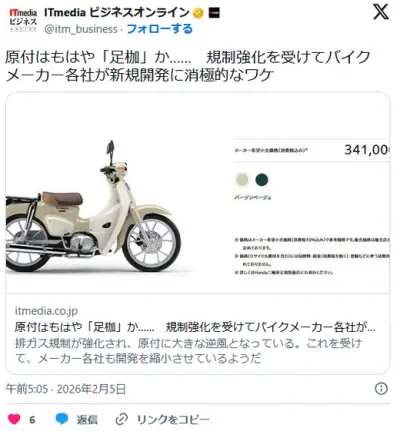Click the card description about 排ガス規制
This screenshot has width=400, height=431.
click(188, 351)
